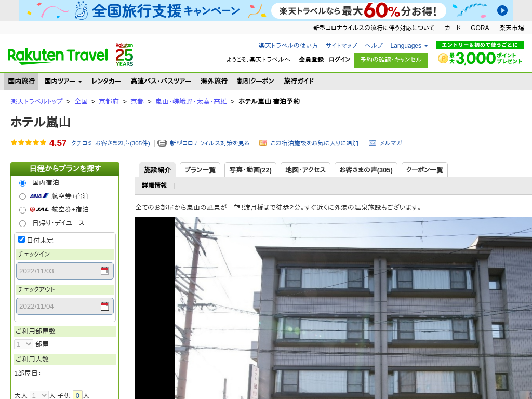The image size is (532, 399).
Task: Open the 割引クーポン navigation item
Action: [256, 81]
